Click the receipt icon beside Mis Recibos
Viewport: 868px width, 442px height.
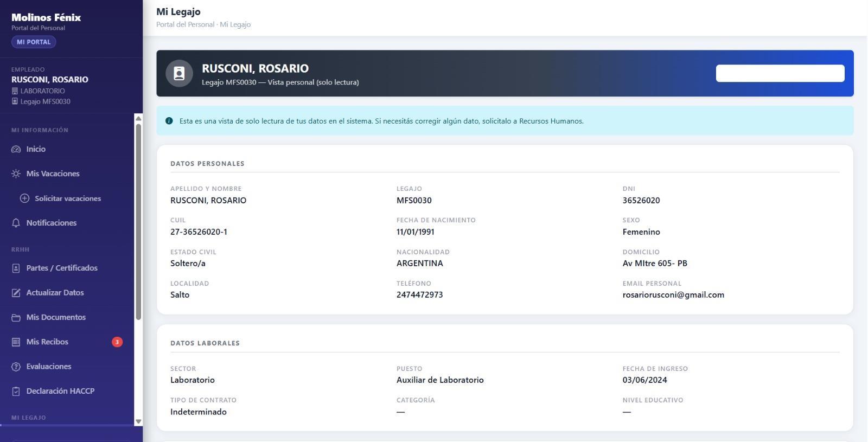[x=16, y=342]
